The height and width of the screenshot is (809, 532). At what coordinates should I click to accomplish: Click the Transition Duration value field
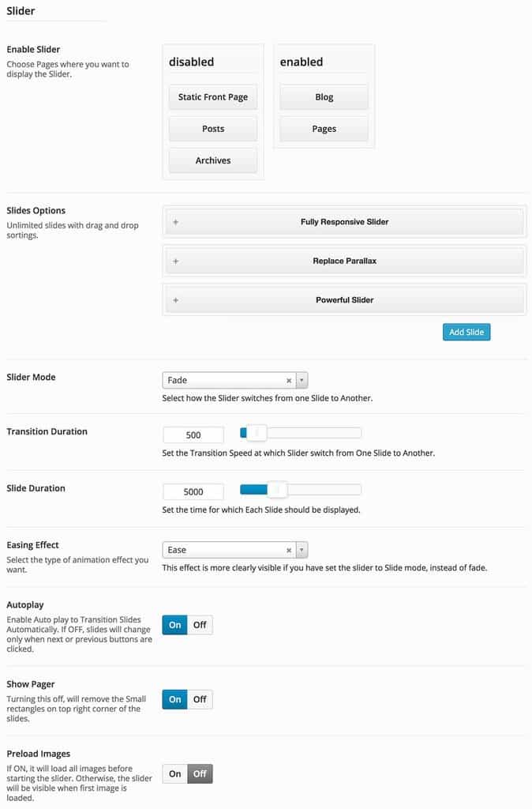point(193,435)
